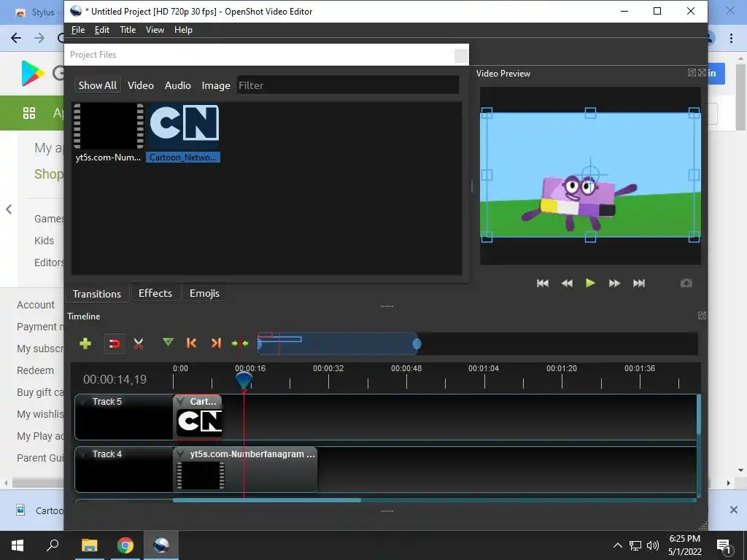Image resolution: width=747 pixels, height=560 pixels.
Task: Open the File menu
Action: pyautogui.click(x=78, y=29)
